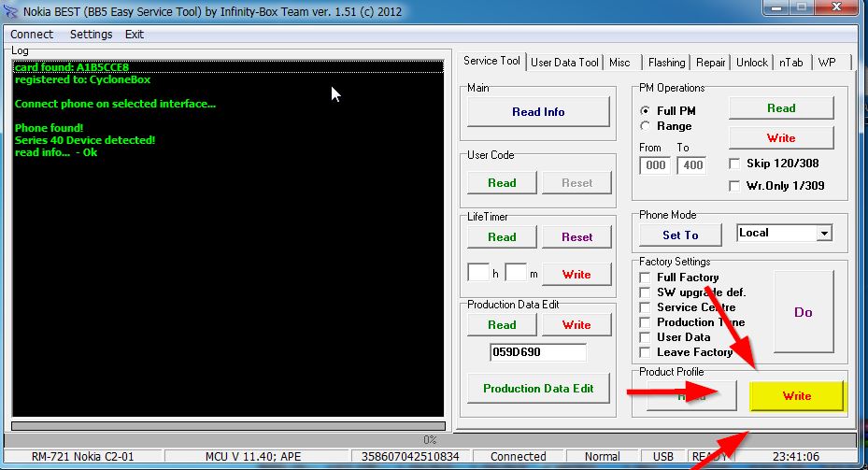The image size is (868, 470).
Task: Click the Read Info button
Action: pyautogui.click(x=538, y=112)
